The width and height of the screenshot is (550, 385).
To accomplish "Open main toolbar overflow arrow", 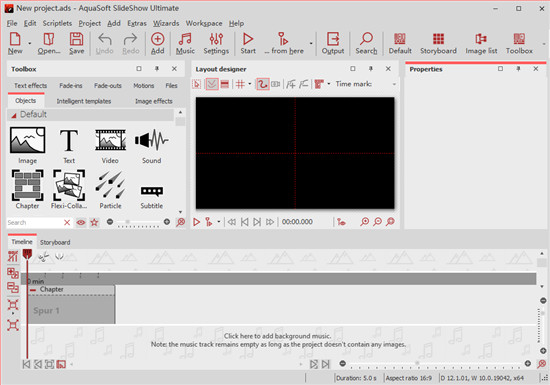I will (544, 44).
